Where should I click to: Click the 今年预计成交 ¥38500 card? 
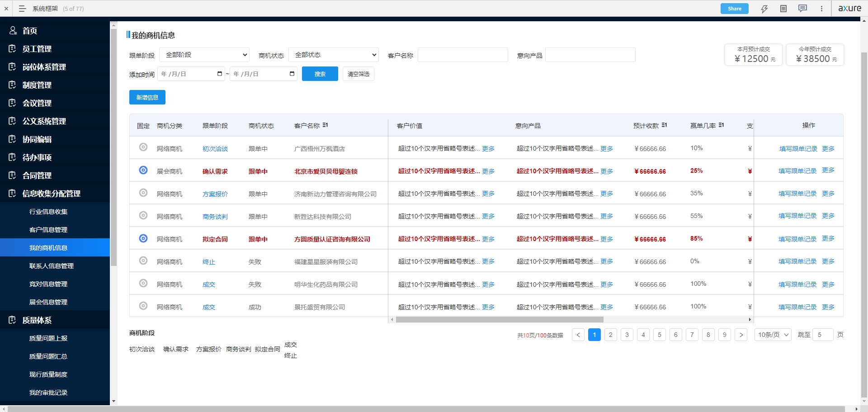pyautogui.click(x=815, y=55)
